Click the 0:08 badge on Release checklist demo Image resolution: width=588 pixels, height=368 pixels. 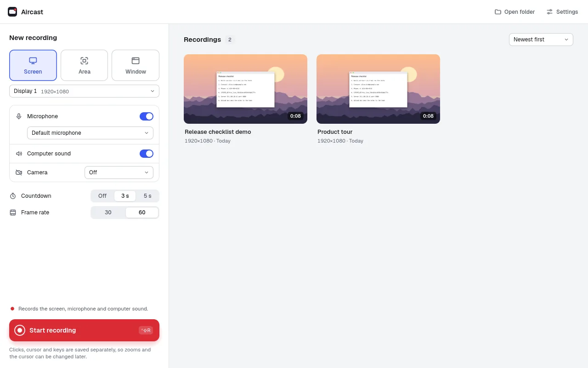click(295, 116)
